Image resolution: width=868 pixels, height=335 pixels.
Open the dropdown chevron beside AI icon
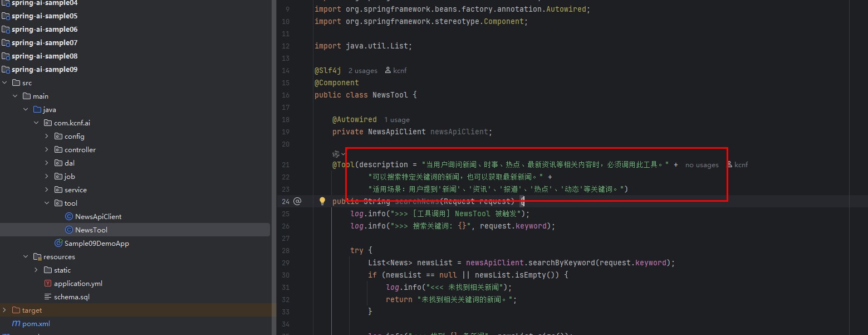(344, 154)
